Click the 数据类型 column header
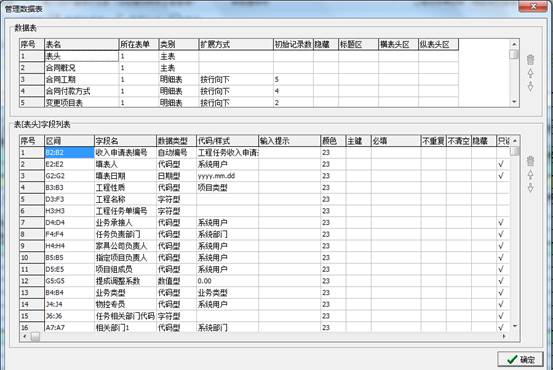This screenshot has height=370, width=553. (x=176, y=141)
